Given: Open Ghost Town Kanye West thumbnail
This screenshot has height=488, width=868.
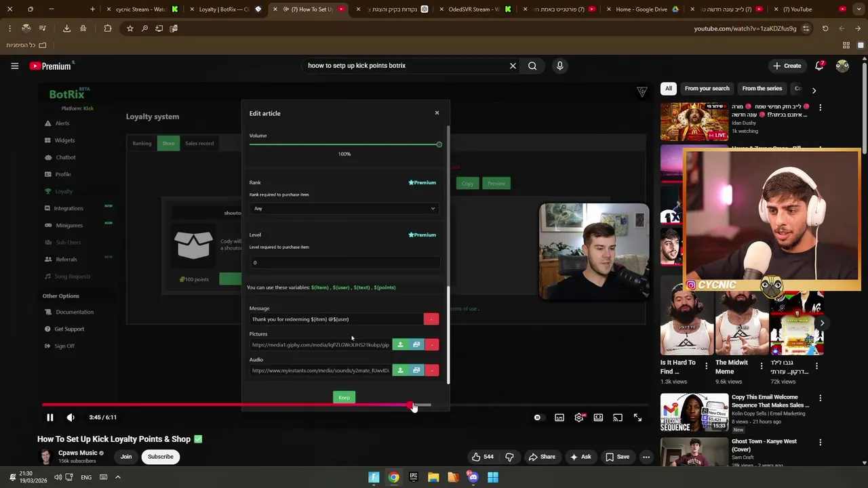Looking at the screenshot, I should coord(694,452).
